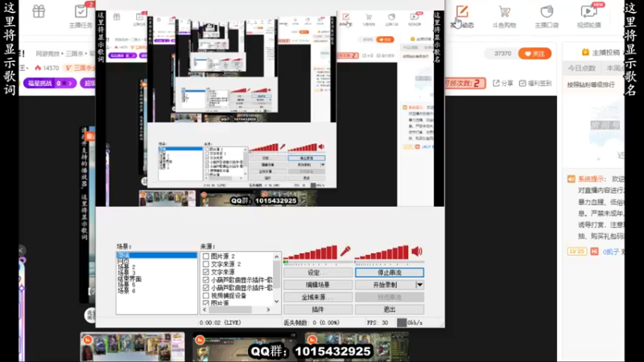Open the 主播口袋 pocket icon
Viewport: 644px width, 362px height.
click(547, 11)
